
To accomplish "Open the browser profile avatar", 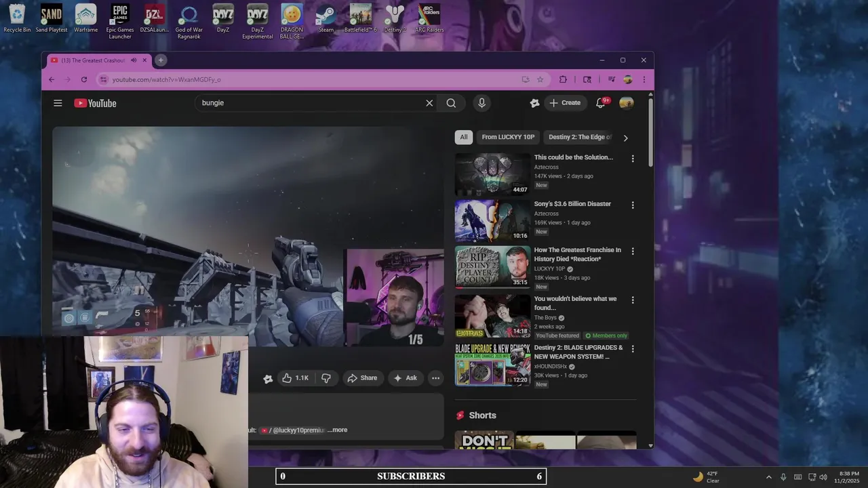I will coord(628,79).
